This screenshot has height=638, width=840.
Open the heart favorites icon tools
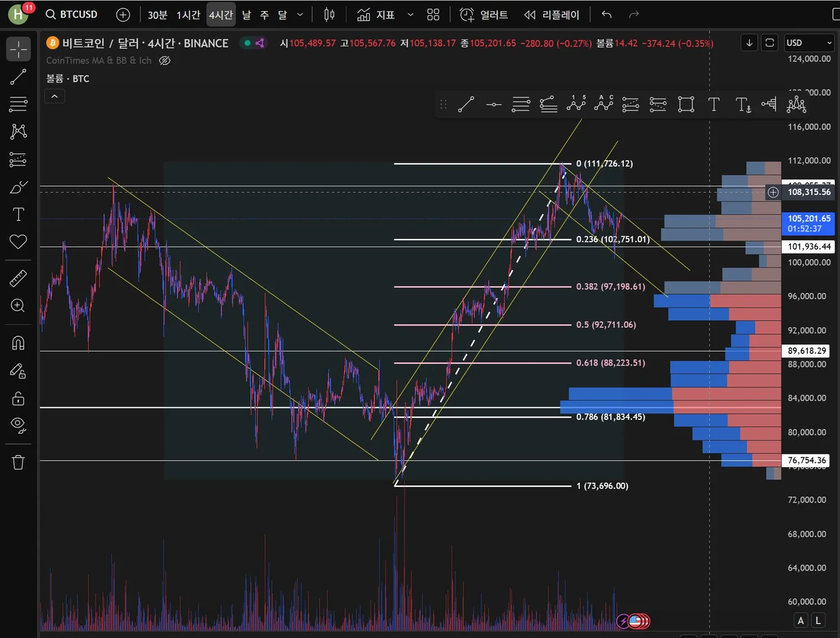click(18, 242)
